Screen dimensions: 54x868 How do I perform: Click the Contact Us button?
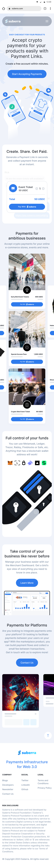coord(27,662)
